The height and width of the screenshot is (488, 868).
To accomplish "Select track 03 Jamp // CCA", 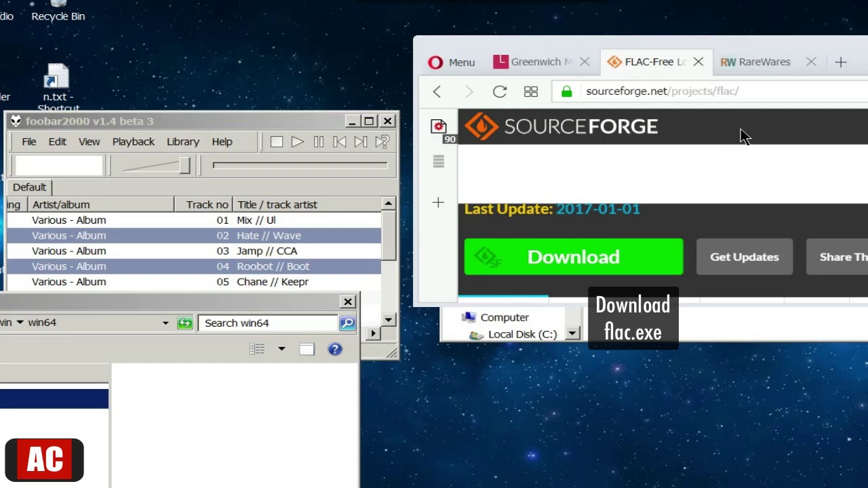I will pyautogui.click(x=194, y=251).
